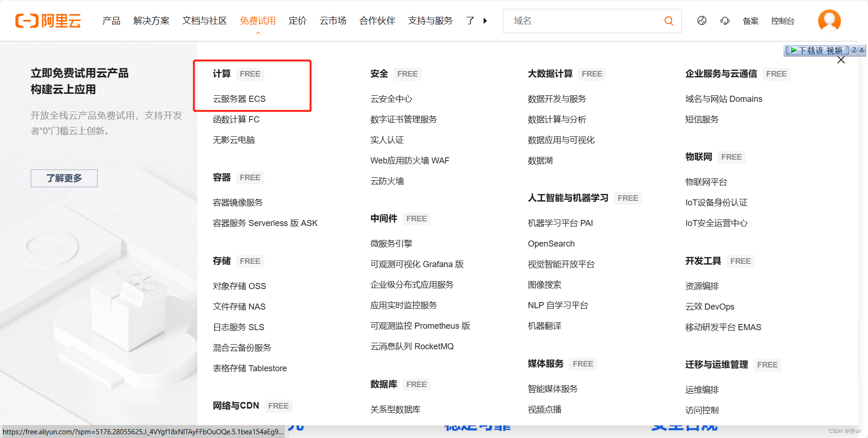The height and width of the screenshot is (438, 868).
Task: Click the 备案 link
Action: point(750,21)
